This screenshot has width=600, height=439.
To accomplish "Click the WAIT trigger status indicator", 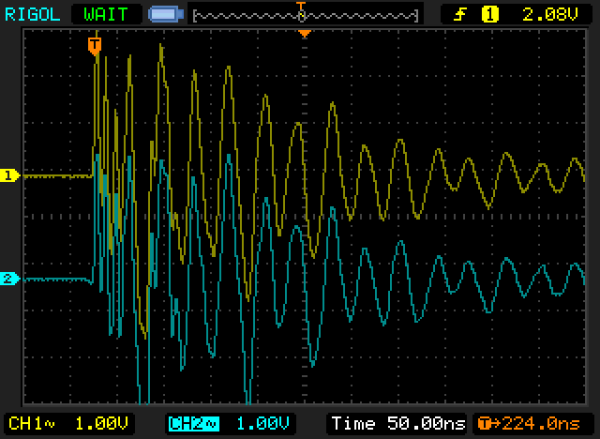I will coord(106,15).
